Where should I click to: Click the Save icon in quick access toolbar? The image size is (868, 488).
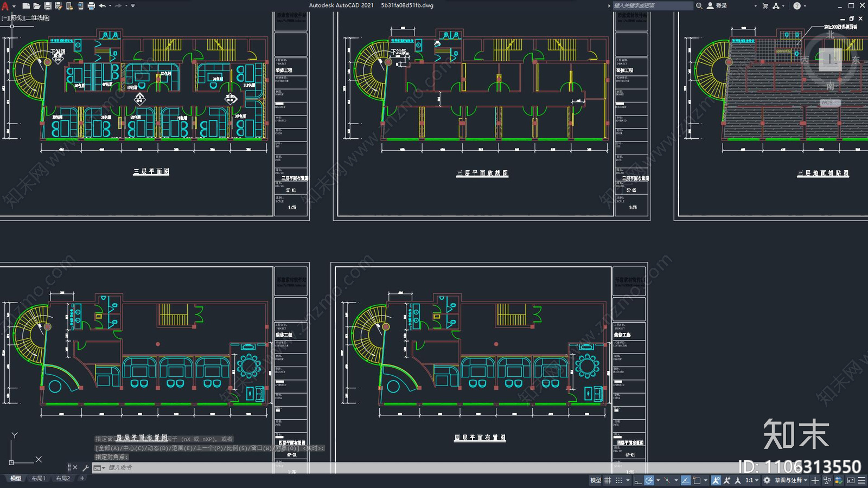coord(47,5)
